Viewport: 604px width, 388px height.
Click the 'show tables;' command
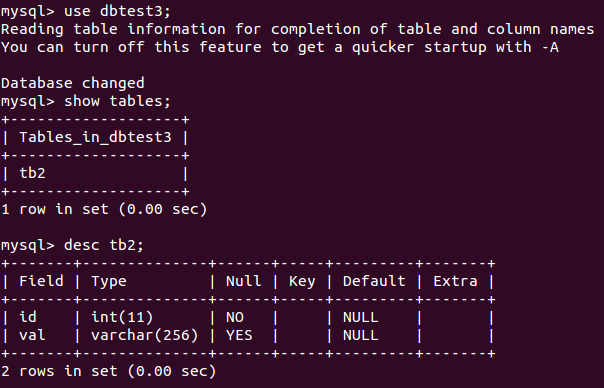click(117, 101)
